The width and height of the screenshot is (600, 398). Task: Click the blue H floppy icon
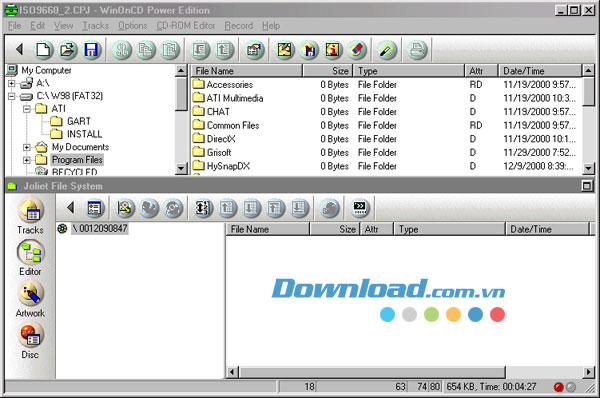(309, 50)
